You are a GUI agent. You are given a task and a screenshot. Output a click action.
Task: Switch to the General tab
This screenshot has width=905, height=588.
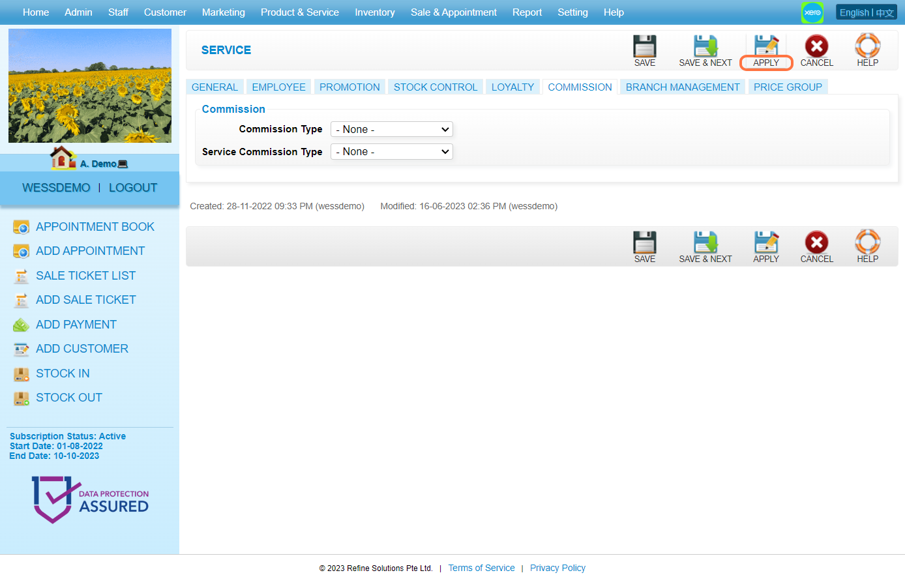[x=215, y=87]
